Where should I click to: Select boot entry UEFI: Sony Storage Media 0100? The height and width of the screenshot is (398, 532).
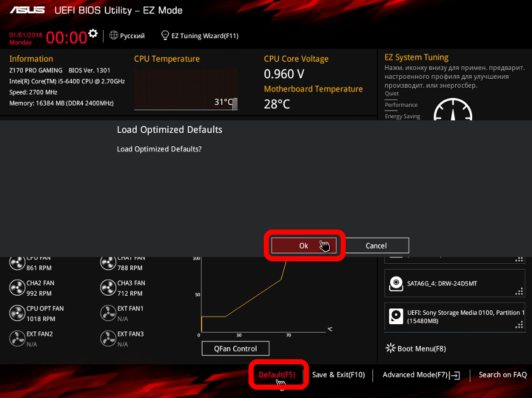pyautogui.click(x=454, y=317)
